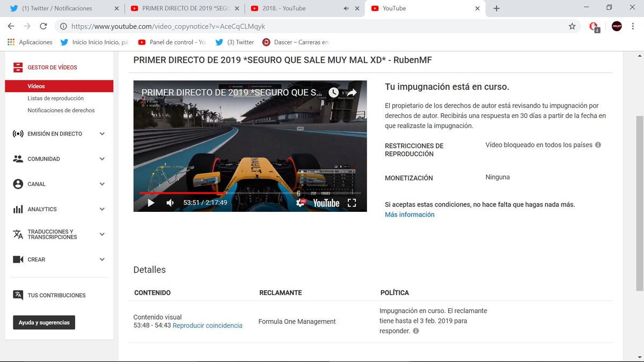The width and height of the screenshot is (644, 362).
Task: Close the Twitter / Notificaciones tab
Action: [x=117, y=9]
